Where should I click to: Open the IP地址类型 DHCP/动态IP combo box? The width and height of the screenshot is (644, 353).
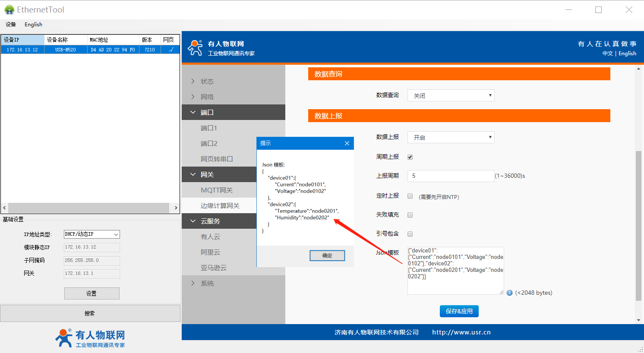click(92, 234)
